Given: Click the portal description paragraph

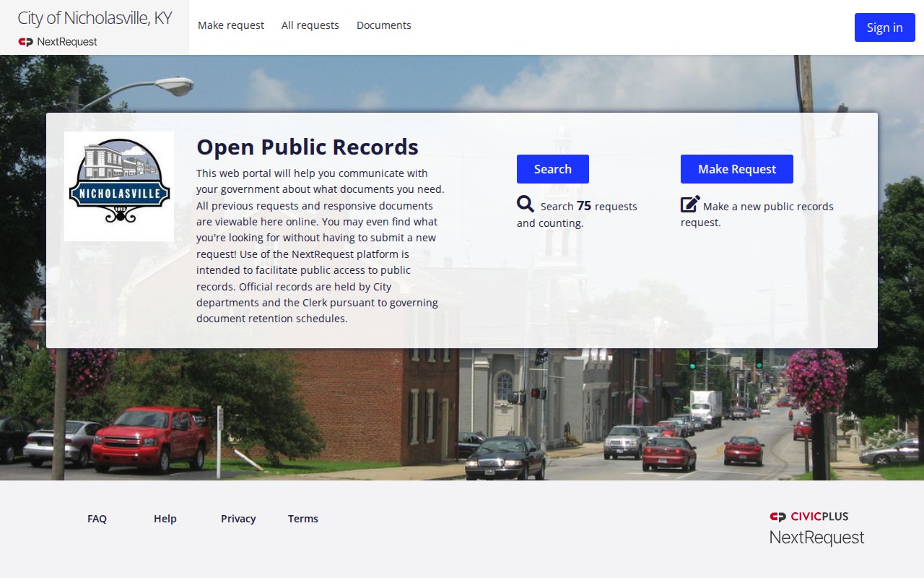Looking at the screenshot, I should pos(321,246).
